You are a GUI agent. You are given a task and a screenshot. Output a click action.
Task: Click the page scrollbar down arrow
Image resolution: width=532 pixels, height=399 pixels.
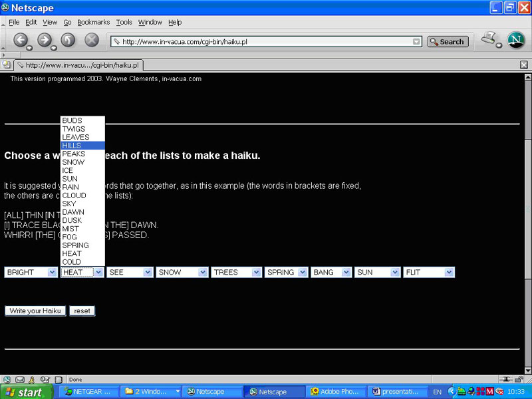click(527, 370)
